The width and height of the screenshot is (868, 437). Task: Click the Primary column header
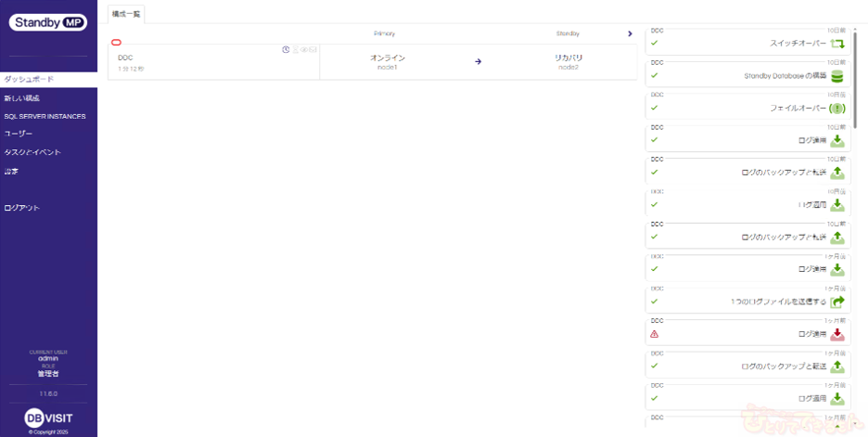[x=384, y=33]
